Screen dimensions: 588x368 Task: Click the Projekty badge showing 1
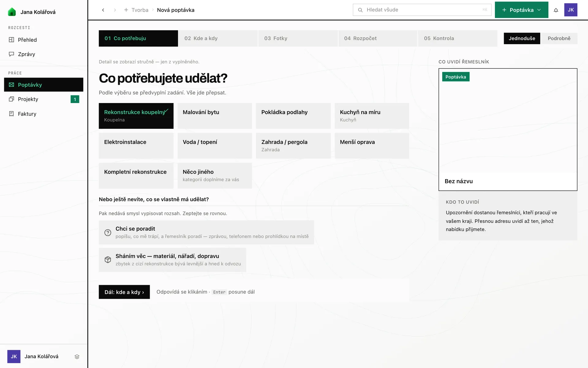(75, 99)
